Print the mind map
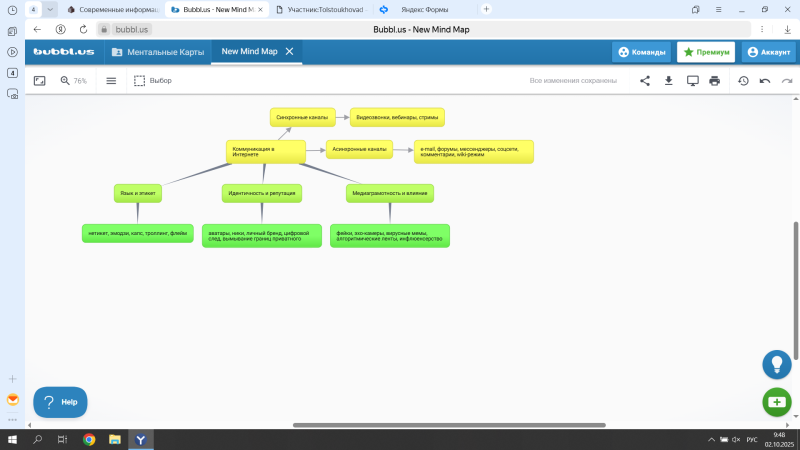Image resolution: width=800 pixels, height=450 pixels. tap(715, 80)
